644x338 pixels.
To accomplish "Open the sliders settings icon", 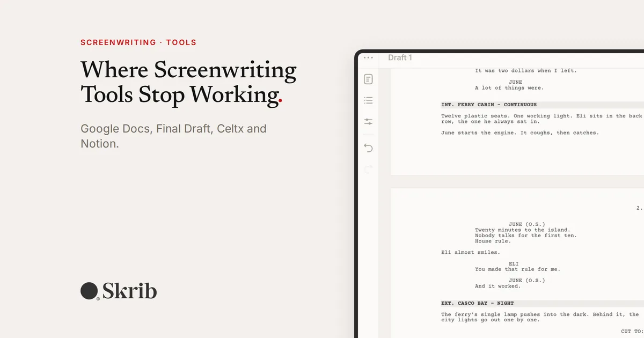I will point(368,122).
